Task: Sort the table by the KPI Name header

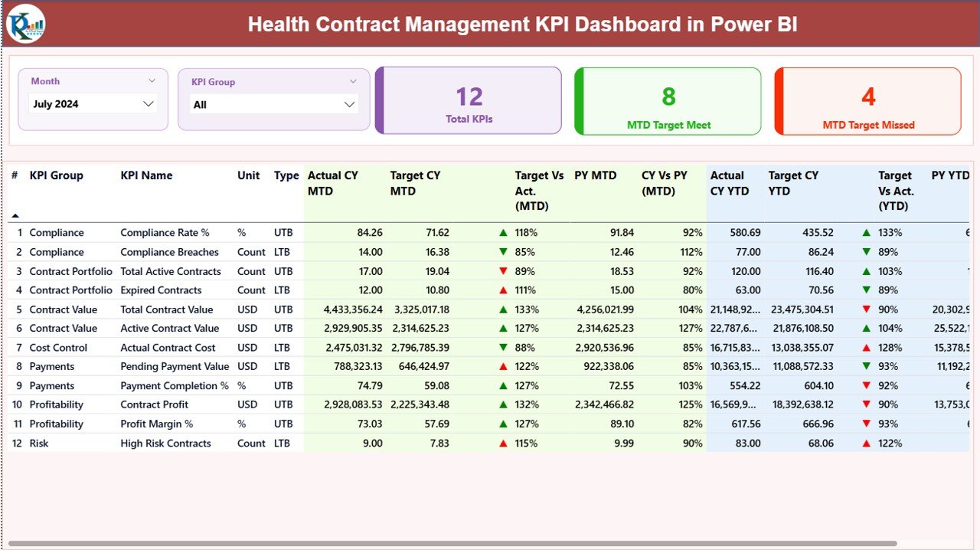Action: [145, 175]
